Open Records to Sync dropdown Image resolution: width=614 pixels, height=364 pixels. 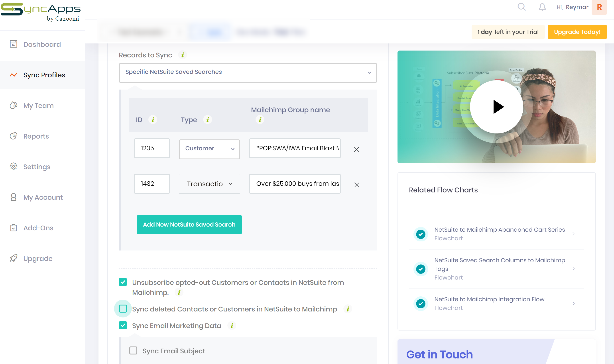point(248,73)
